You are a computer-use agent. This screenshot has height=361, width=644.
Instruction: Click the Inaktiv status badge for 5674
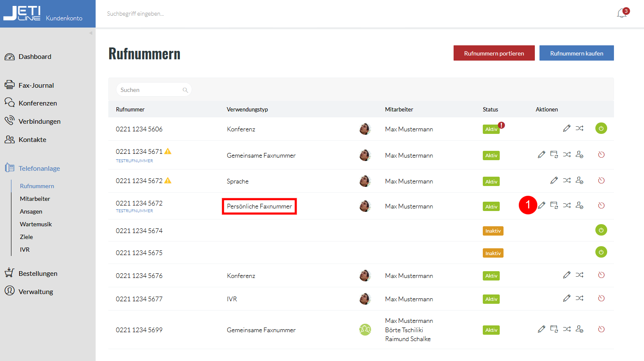tap(493, 231)
